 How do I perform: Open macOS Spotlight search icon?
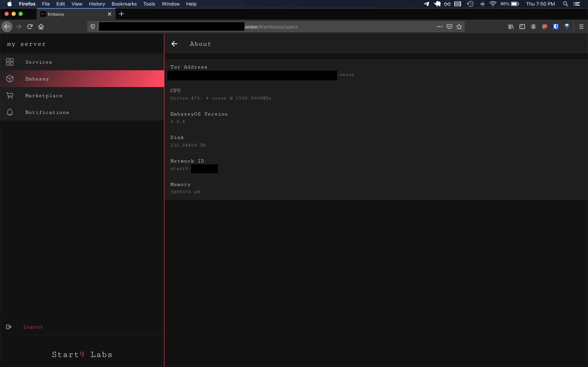pyautogui.click(x=565, y=4)
